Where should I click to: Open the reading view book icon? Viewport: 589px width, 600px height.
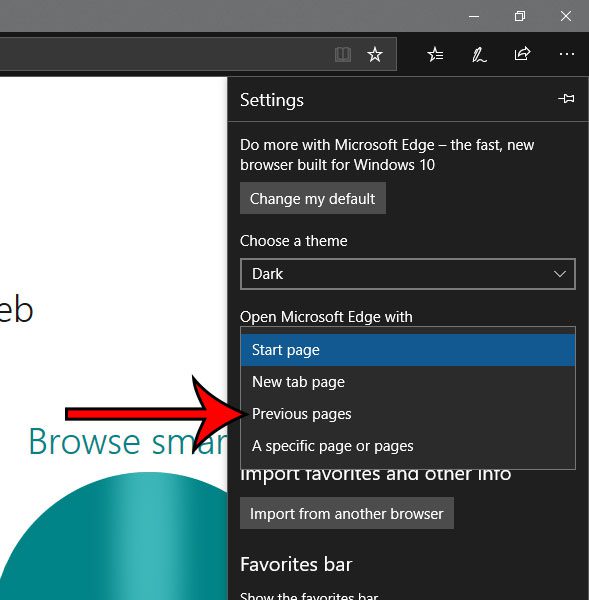(x=343, y=54)
